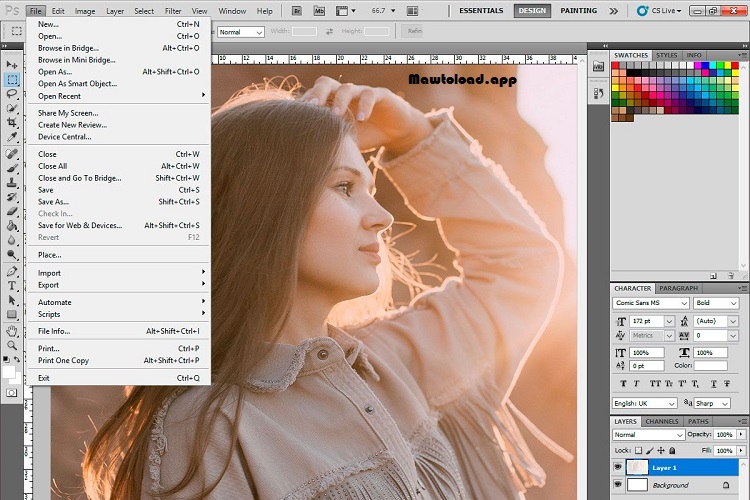Hide Layer 1 using its eye icon
Screen dimensions: 750x500
pyautogui.click(x=618, y=467)
